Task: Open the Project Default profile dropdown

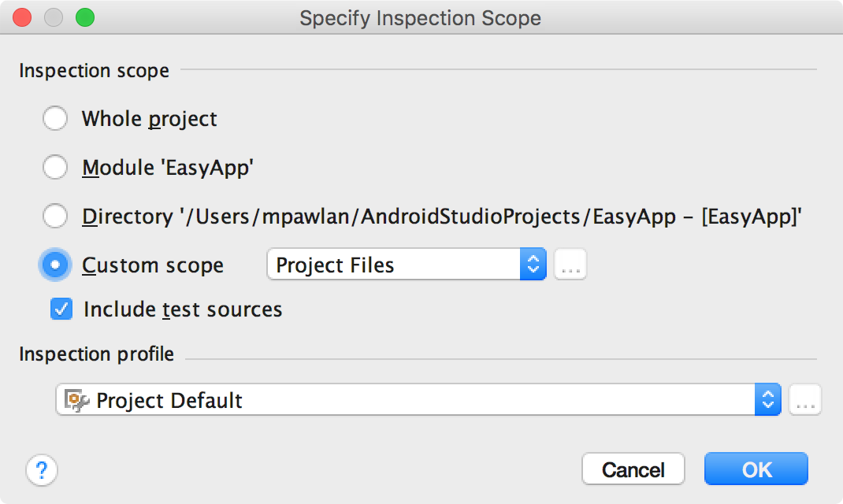Action: point(767,400)
